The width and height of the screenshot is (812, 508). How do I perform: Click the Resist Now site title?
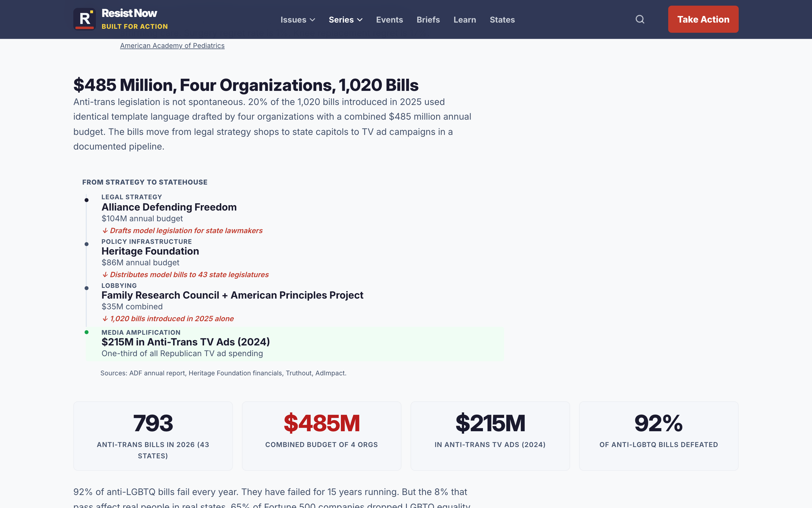pos(129,13)
